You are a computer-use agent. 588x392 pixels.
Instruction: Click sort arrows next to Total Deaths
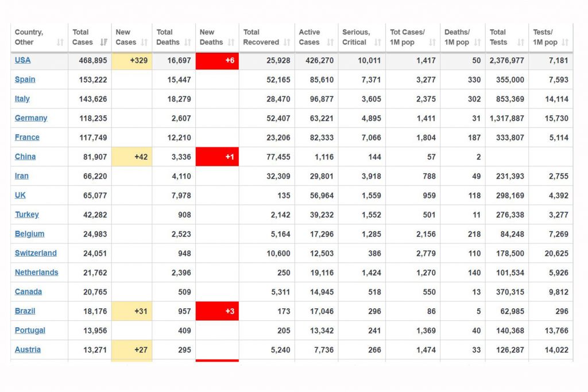187,42
